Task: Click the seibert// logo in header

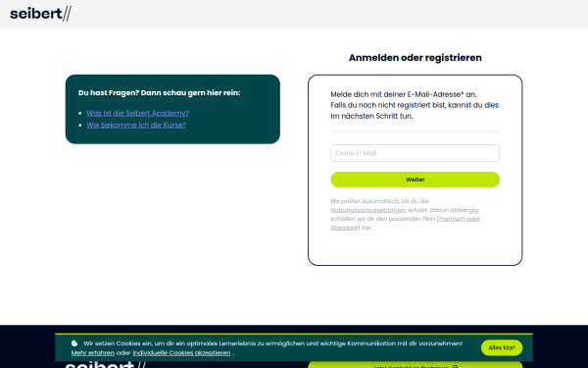Action: (40, 14)
